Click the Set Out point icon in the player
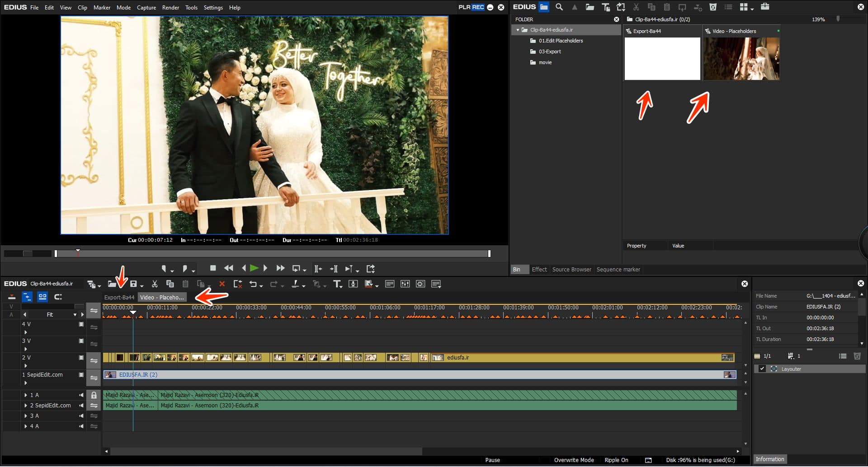 [x=184, y=269]
